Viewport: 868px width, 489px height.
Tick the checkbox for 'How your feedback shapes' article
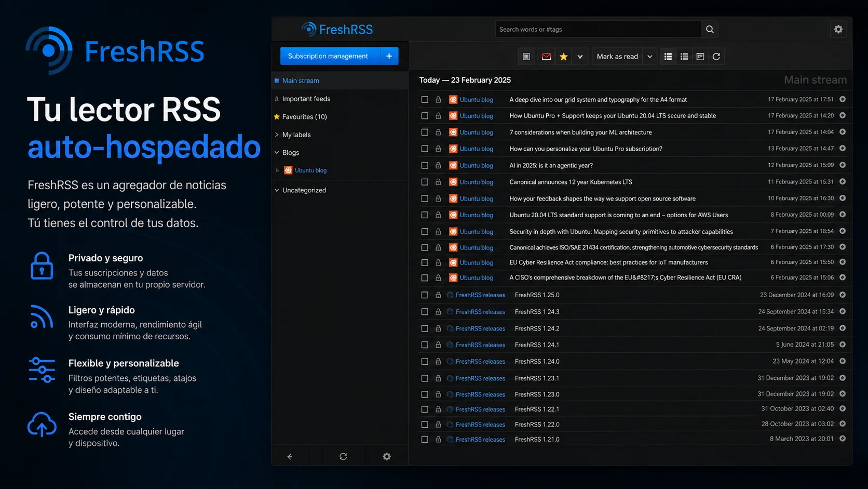pos(425,199)
